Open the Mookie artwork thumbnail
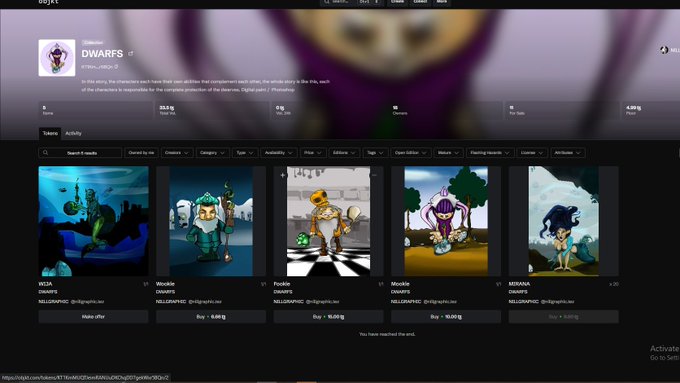The width and height of the screenshot is (680, 383). coord(446,221)
